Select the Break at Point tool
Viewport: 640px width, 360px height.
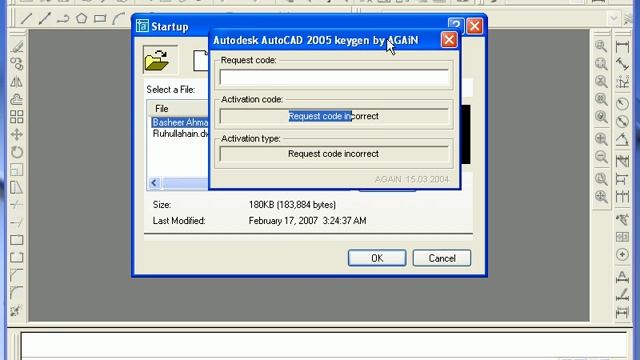(17, 240)
